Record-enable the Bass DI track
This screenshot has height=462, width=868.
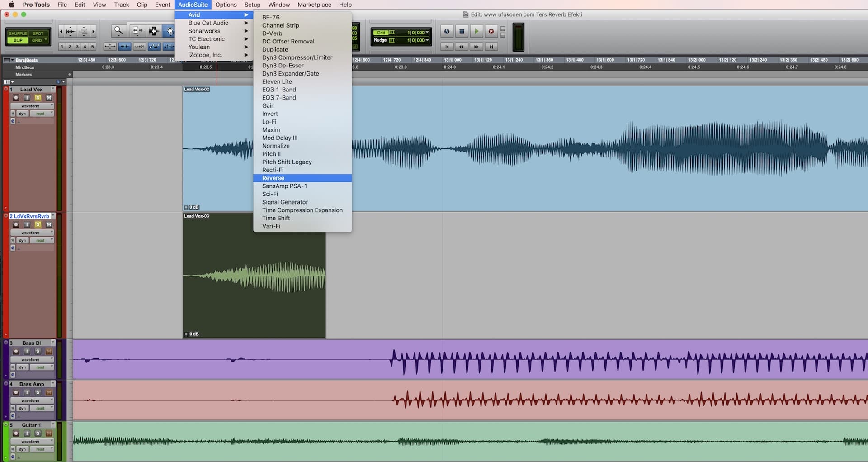(x=16, y=351)
